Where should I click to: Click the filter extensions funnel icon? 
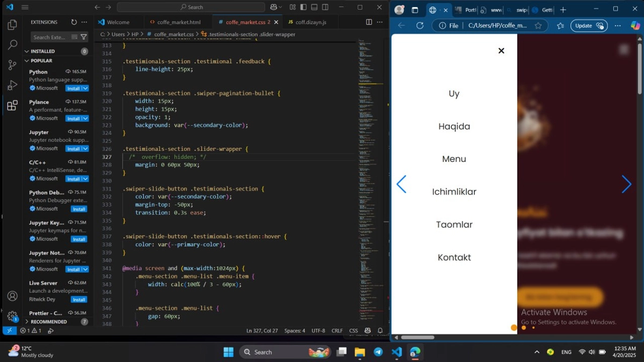[x=84, y=37]
